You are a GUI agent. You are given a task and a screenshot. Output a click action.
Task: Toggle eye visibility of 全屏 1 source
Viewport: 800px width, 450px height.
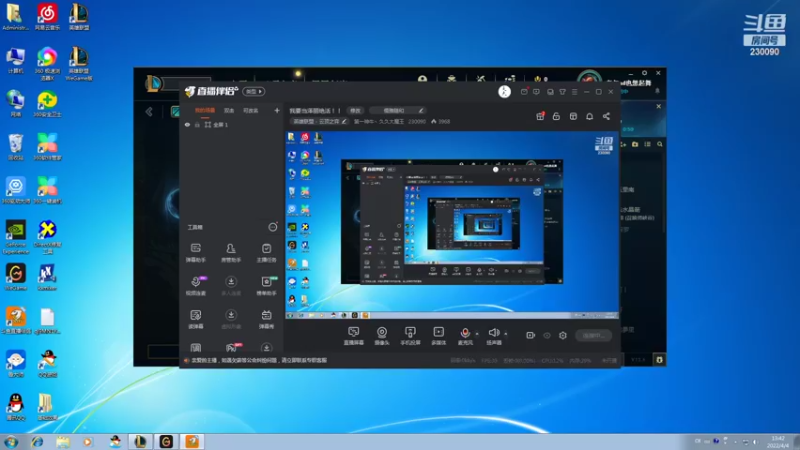187,124
